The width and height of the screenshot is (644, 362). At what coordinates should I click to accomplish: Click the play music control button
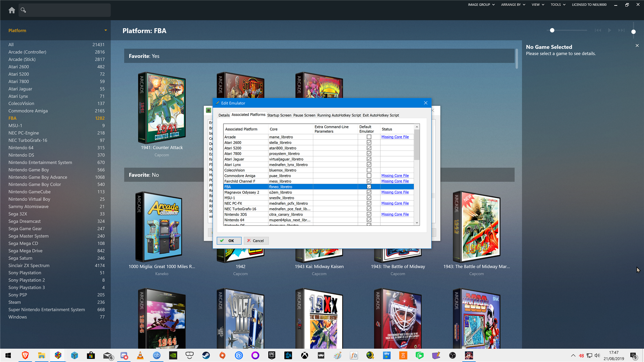[x=609, y=30]
